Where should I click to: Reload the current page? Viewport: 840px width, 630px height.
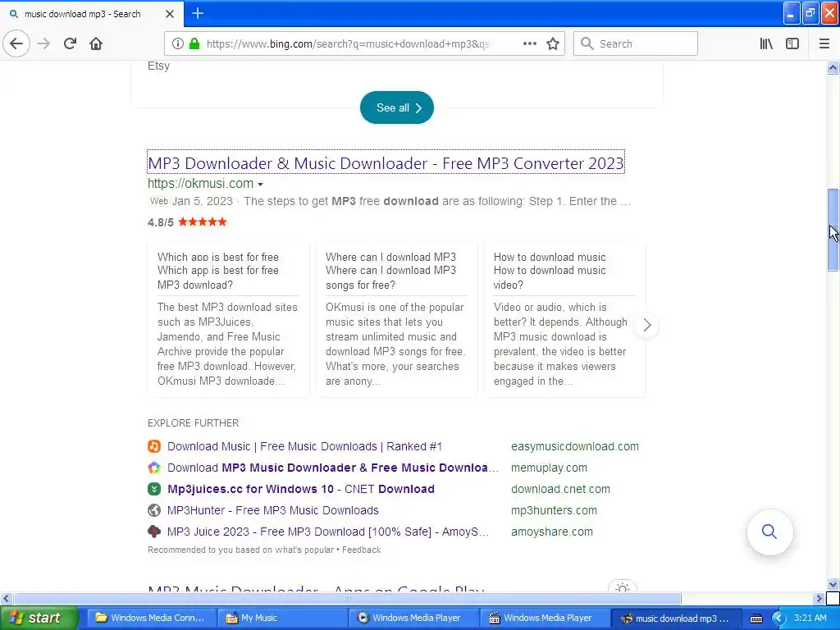pyautogui.click(x=70, y=43)
